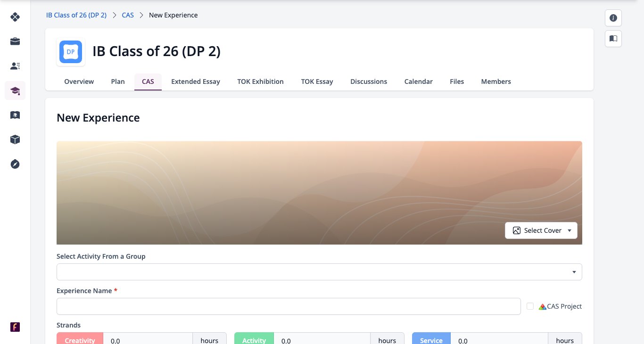Click the DP class avatar icon
The width and height of the screenshot is (644, 344).
(71, 52)
